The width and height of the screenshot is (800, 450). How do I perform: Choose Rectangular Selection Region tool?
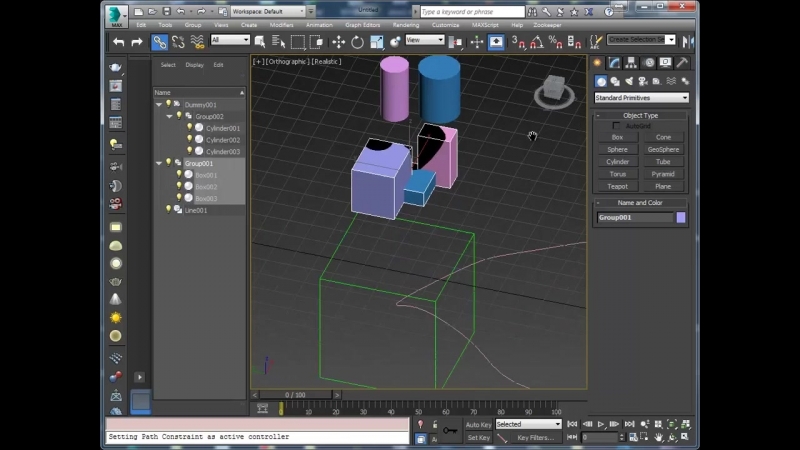tap(297, 42)
